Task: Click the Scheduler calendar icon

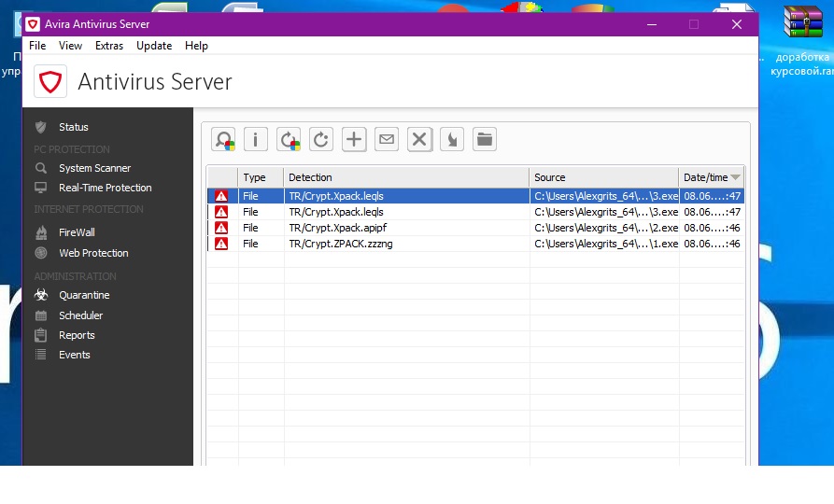Action: [x=41, y=315]
